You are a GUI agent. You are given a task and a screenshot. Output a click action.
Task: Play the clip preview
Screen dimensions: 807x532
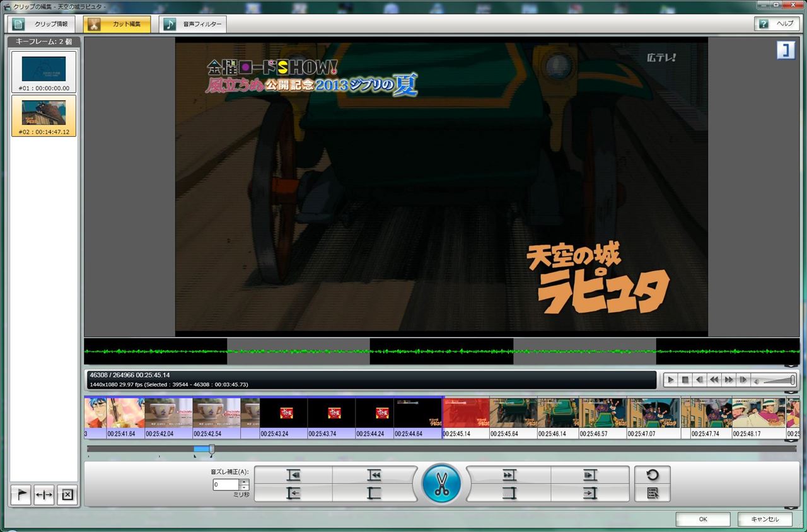tap(670, 379)
